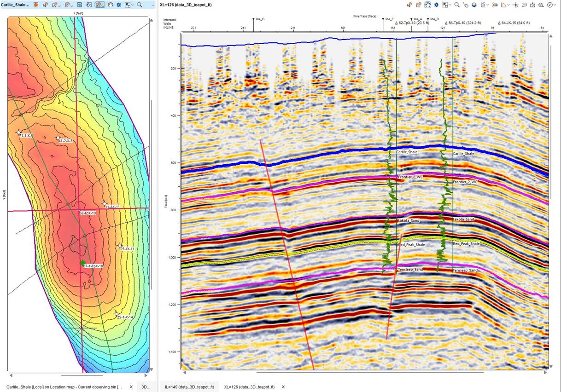Click the magnifier zoom tool in seismic toolbar

tap(457, 5)
